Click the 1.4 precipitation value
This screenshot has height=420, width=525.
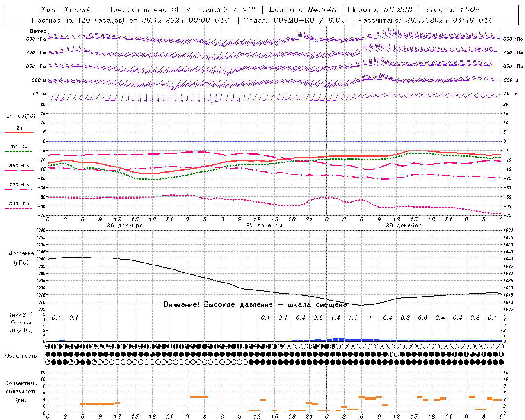tap(336, 317)
